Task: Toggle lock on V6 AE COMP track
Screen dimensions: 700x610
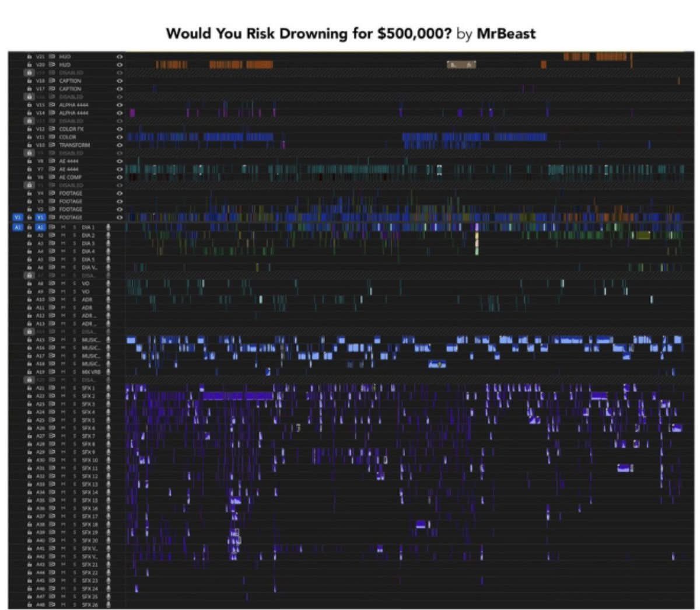Action: pyautogui.click(x=29, y=177)
